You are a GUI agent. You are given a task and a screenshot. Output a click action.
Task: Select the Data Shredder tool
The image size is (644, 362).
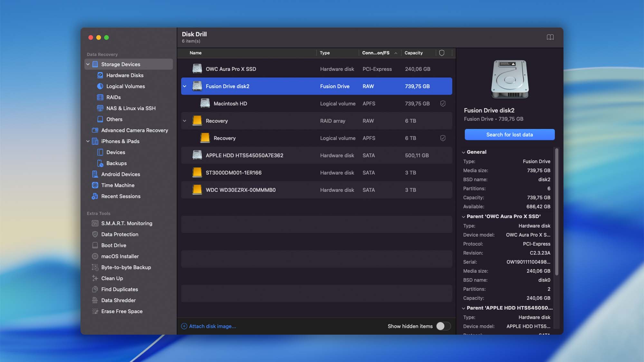click(x=118, y=300)
